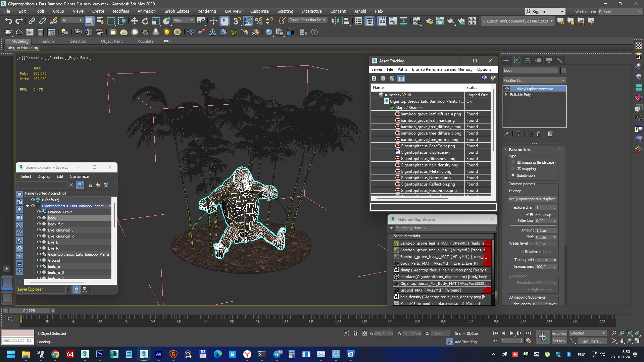Image resolution: width=644 pixels, height=362 pixels.
Task: Click the Selection Lock Toggle icon
Action: click(355, 333)
